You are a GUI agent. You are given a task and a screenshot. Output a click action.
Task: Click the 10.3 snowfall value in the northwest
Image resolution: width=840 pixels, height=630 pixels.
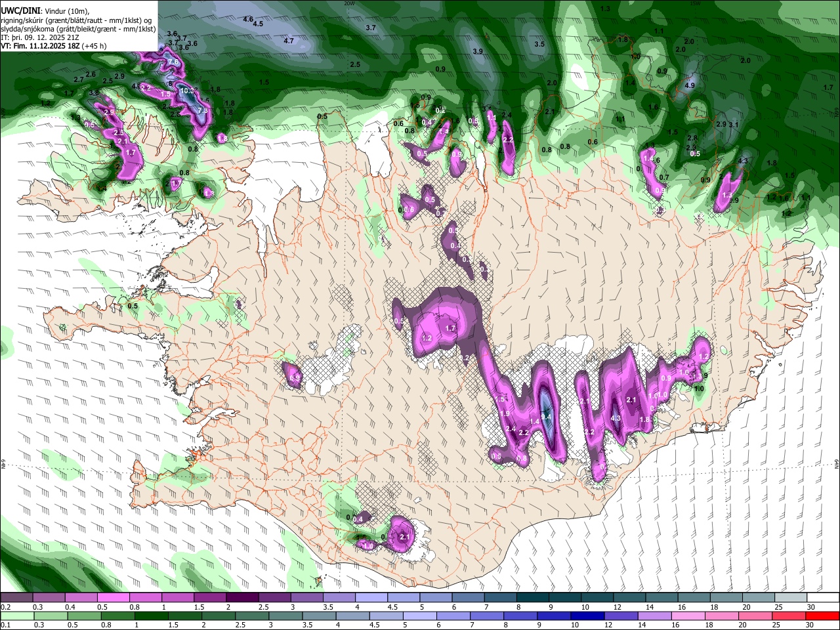click(x=188, y=91)
